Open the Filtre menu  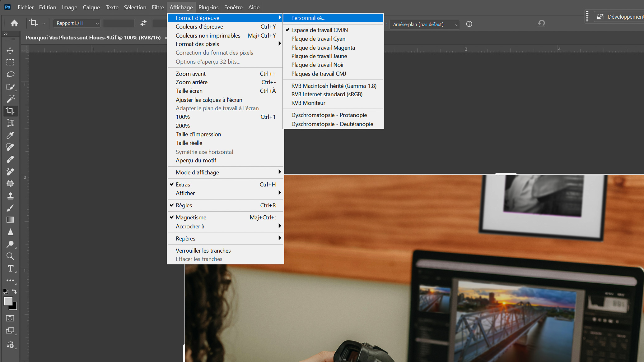click(x=158, y=7)
